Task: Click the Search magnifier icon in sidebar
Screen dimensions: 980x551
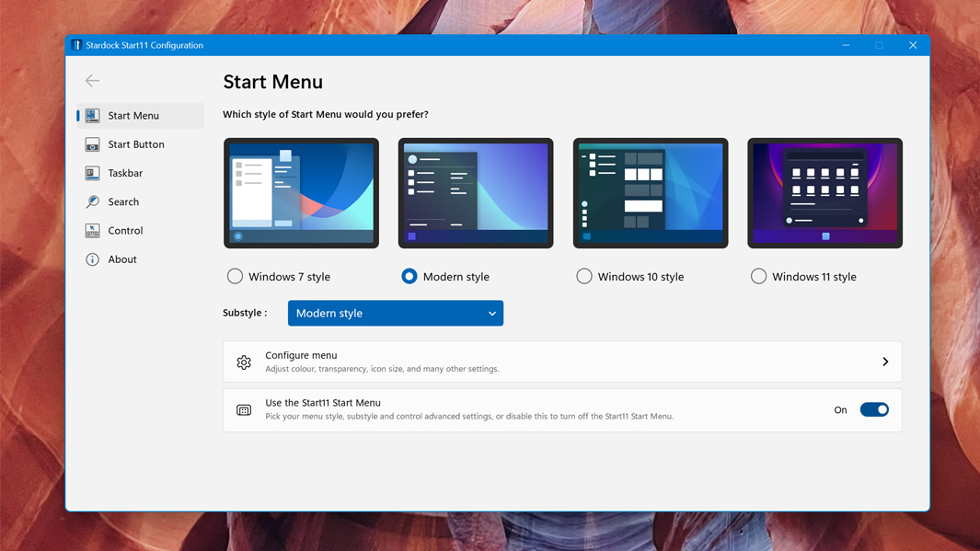Action: (92, 201)
